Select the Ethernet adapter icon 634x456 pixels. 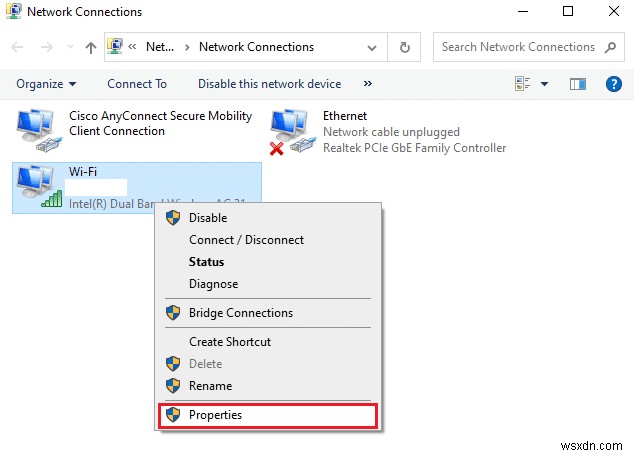click(292, 133)
